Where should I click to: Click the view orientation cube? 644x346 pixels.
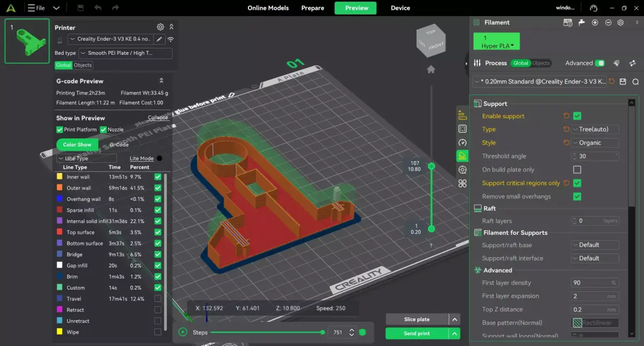tap(430, 40)
